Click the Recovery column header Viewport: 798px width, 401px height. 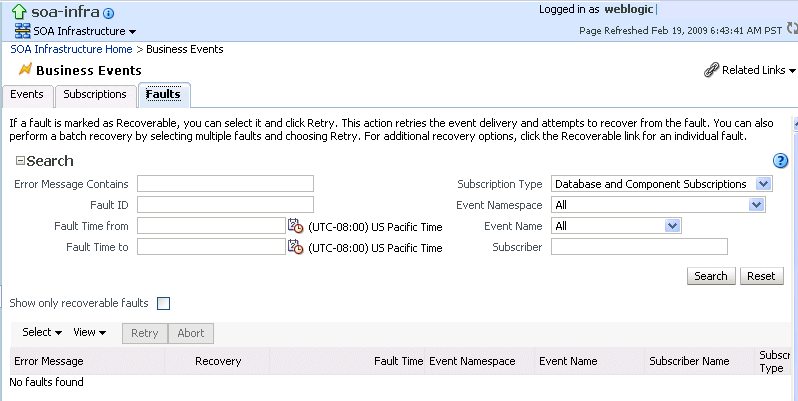[218, 361]
